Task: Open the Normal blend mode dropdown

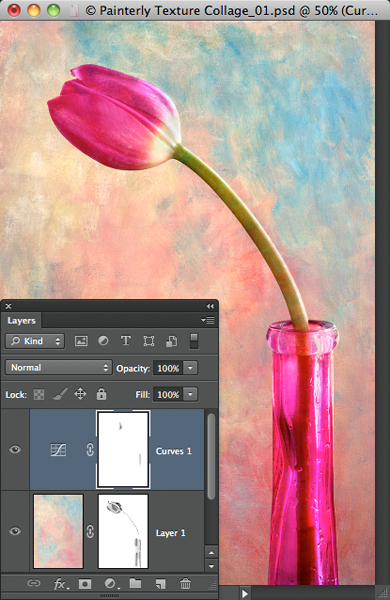Action: (x=59, y=368)
